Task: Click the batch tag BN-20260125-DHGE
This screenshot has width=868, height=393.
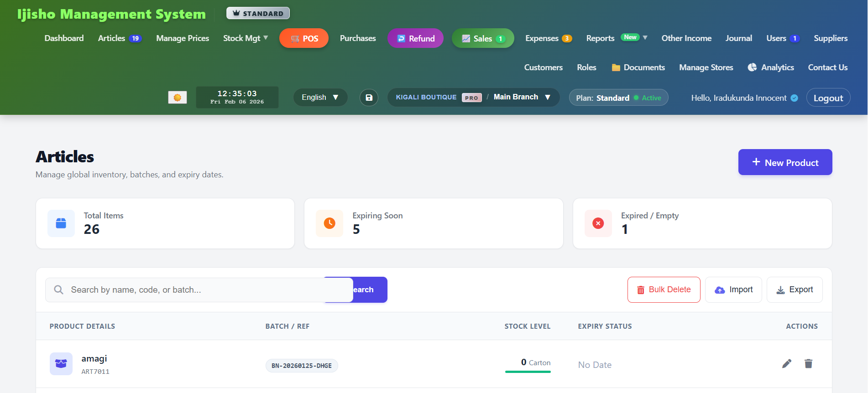Action: point(302,366)
